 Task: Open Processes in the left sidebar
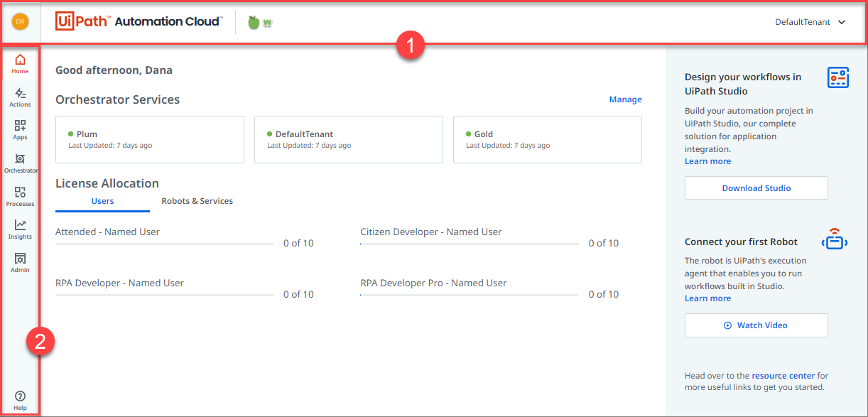coord(20,196)
